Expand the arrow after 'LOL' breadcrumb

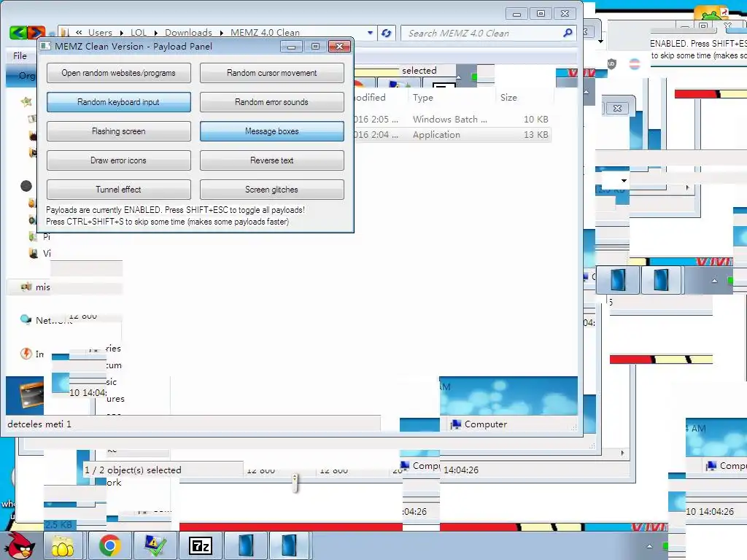(156, 33)
